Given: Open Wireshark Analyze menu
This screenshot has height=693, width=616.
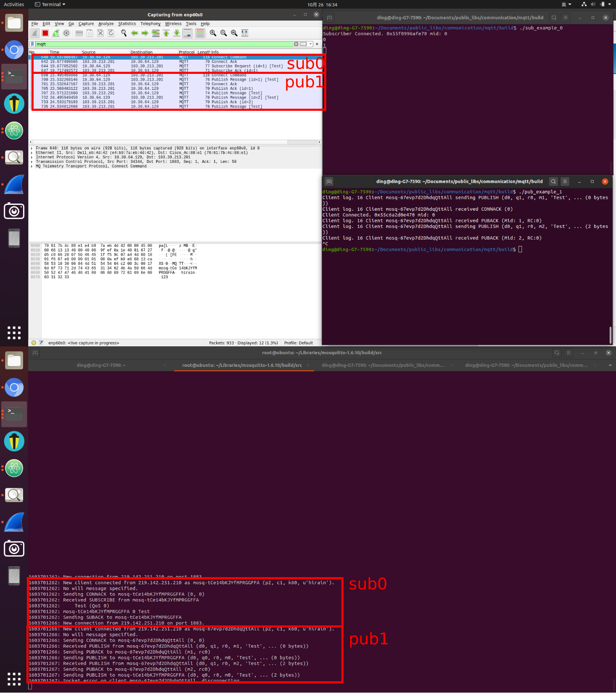Looking at the screenshot, I should click(106, 24).
